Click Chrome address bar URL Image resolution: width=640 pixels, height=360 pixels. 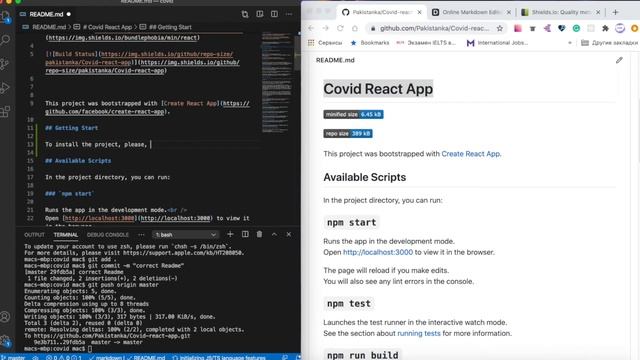point(434,28)
